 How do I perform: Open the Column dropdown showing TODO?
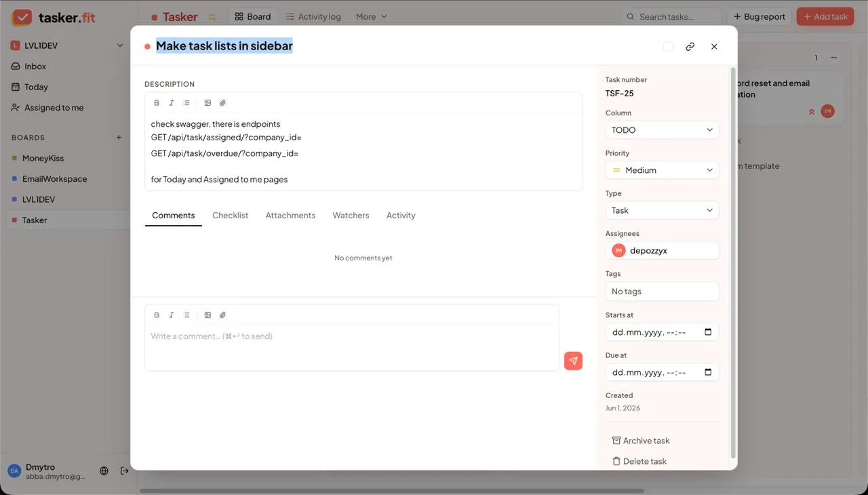pos(662,130)
